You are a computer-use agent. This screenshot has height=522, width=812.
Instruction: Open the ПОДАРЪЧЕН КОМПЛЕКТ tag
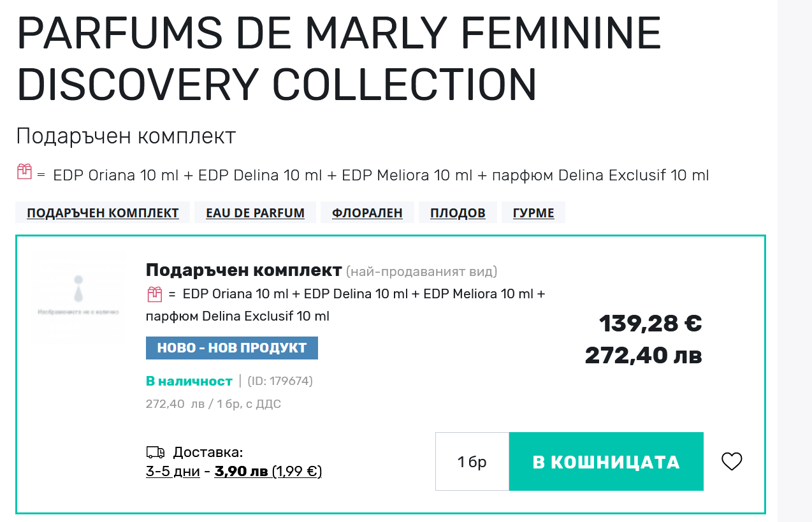tap(103, 213)
